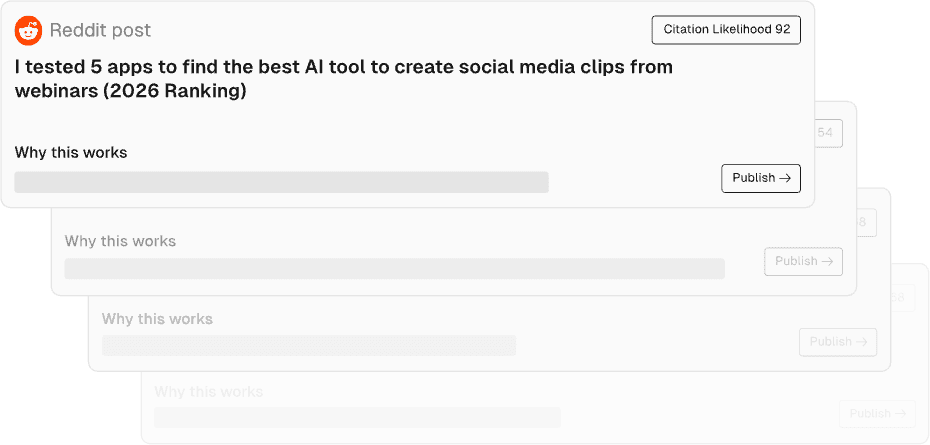Select 'Why this works' on the third card
Screen dimensions: 930x445
tap(157, 319)
